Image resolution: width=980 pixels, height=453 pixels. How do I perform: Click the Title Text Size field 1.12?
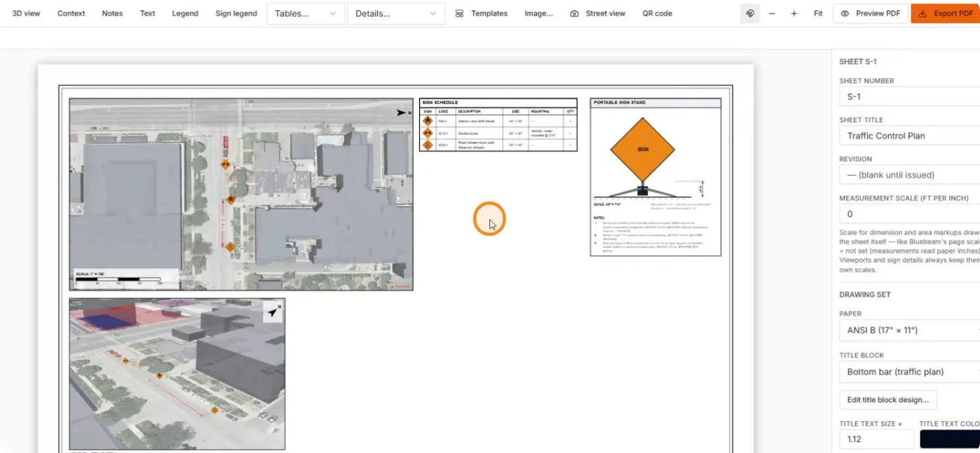click(x=877, y=439)
